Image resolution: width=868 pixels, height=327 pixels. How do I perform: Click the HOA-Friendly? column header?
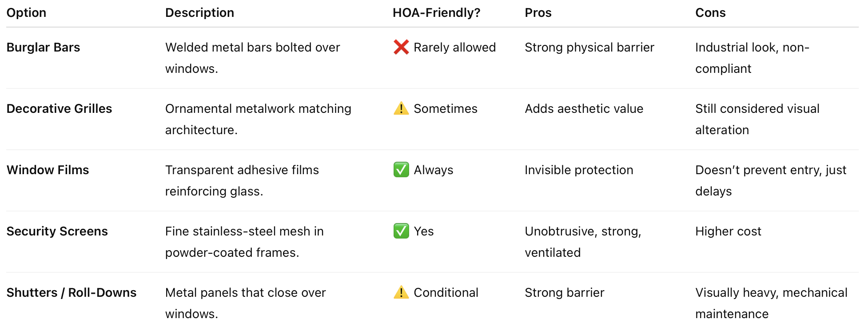pyautogui.click(x=437, y=13)
